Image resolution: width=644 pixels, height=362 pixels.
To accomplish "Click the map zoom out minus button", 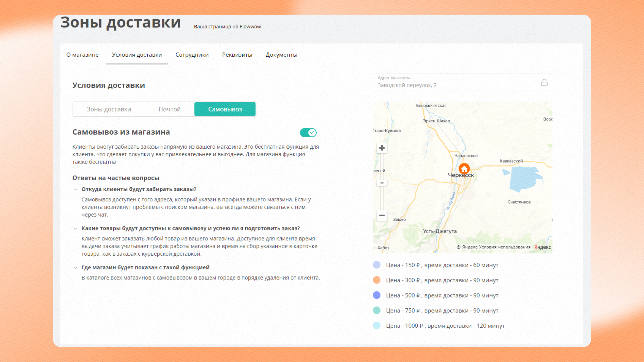I will [382, 215].
